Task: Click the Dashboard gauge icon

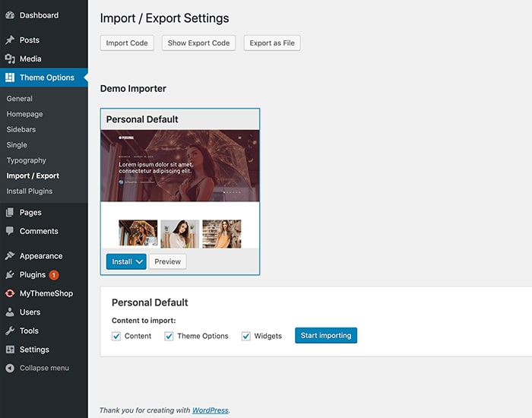Action: pyautogui.click(x=10, y=15)
